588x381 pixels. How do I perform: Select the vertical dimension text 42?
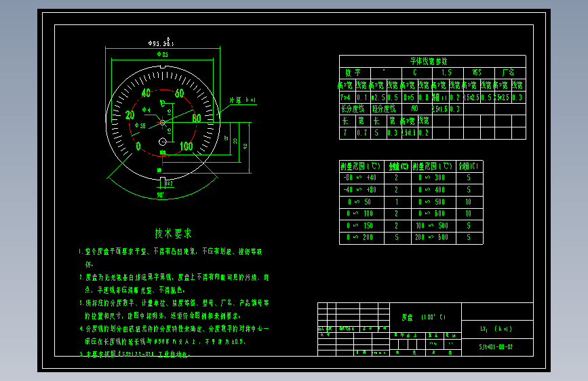(x=245, y=146)
